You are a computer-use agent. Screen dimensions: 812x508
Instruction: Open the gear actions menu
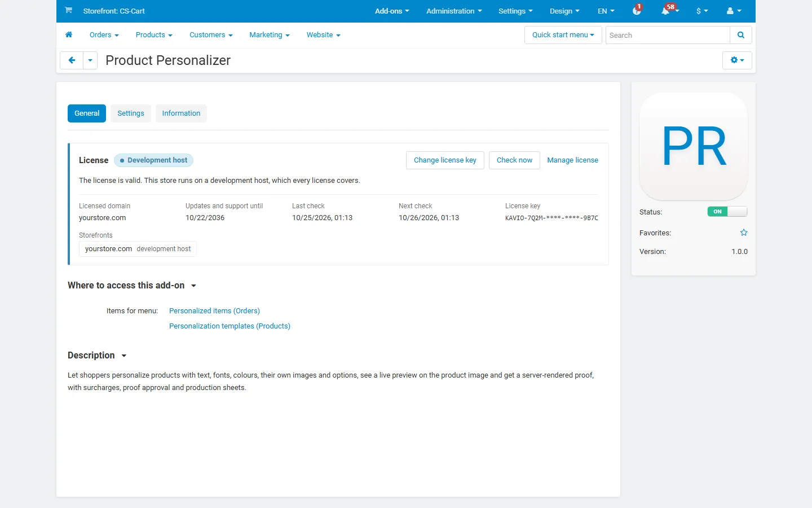(737, 60)
